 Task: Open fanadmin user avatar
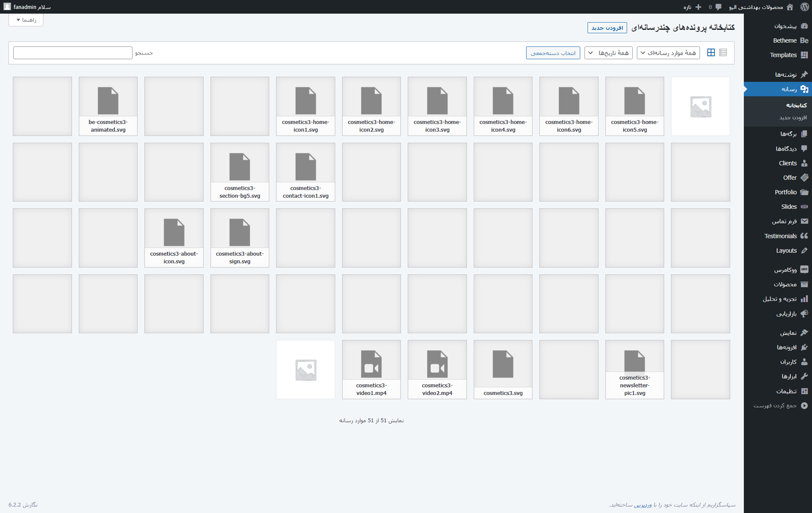7,7
